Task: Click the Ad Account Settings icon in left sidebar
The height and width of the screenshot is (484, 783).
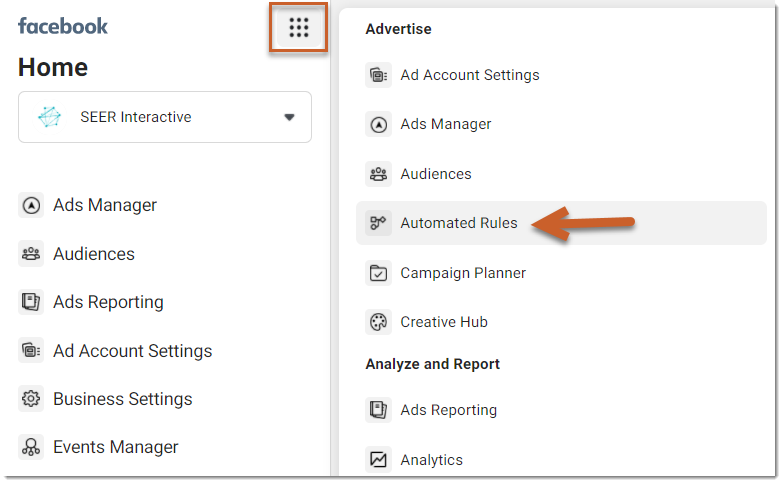Action: tap(31, 351)
